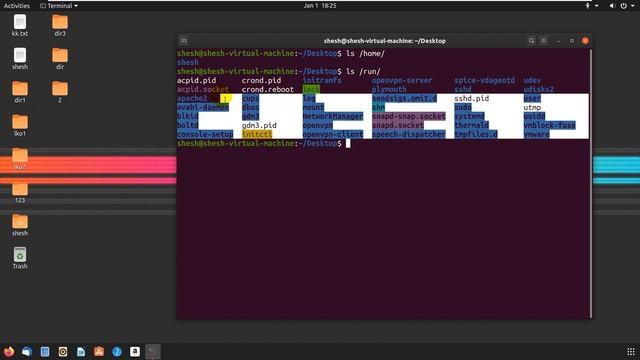Click 'console-setup' in the ls output
640x360 pixels.
[x=205, y=134]
